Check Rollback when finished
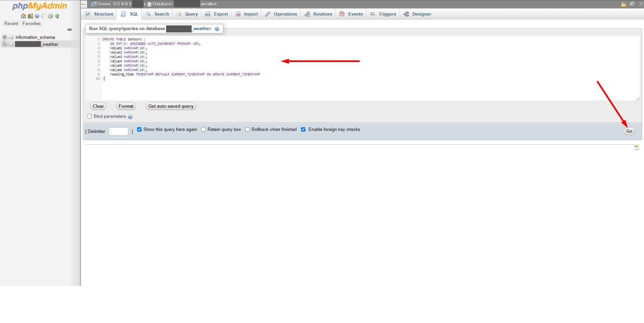Screen dimensions: 644x323 click(247, 129)
